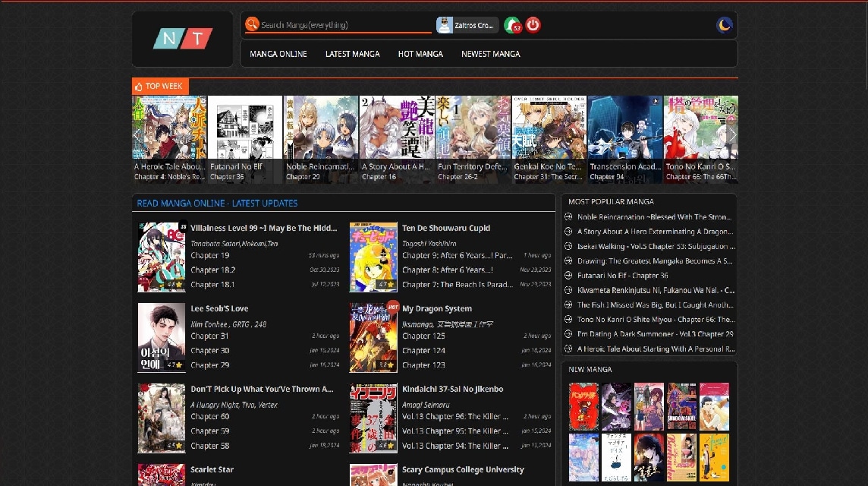Viewport: 868px width, 486px height.
Task: Click arrow icon beside Isekai Walking entry
Action: click(568, 246)
